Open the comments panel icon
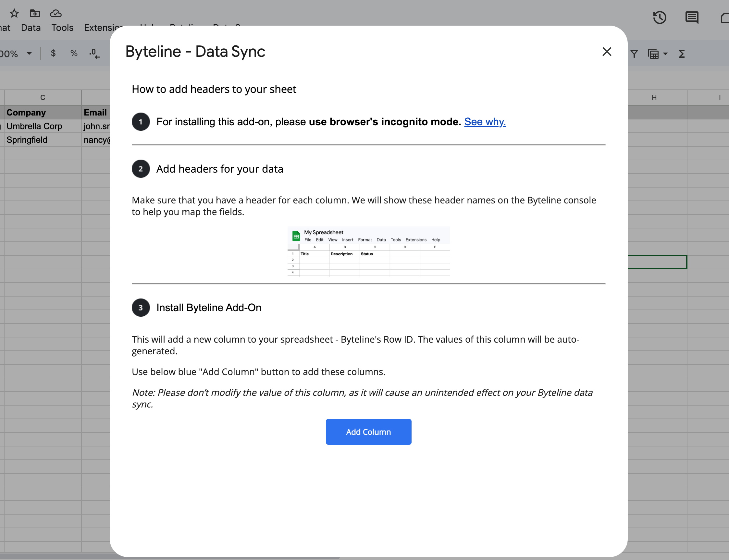 (x=692, y=17)
